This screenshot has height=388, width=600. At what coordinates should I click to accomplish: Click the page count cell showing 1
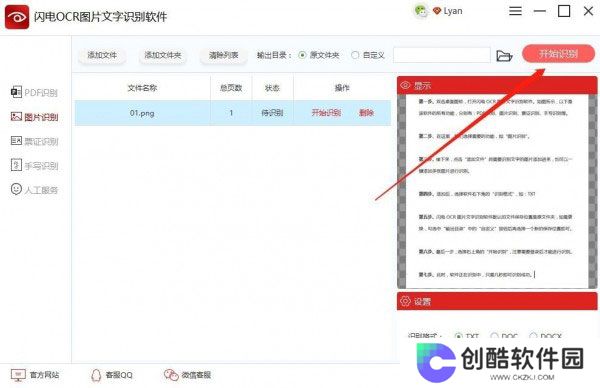coord(231,113)
